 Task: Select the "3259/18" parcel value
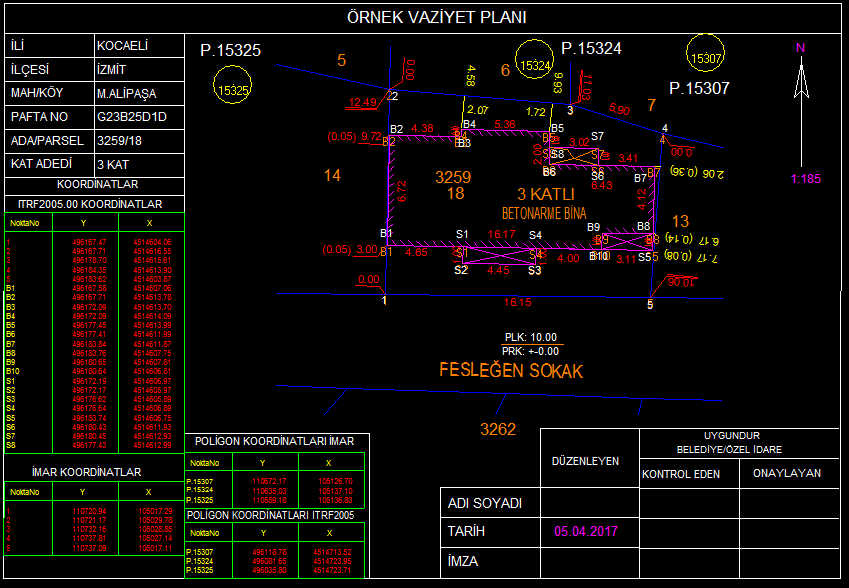119,141
